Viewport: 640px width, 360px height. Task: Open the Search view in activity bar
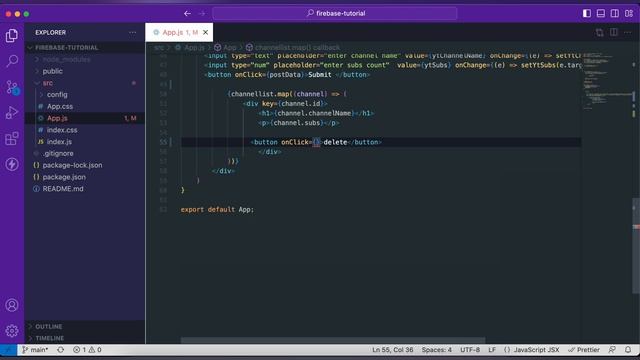pos(12,61)
